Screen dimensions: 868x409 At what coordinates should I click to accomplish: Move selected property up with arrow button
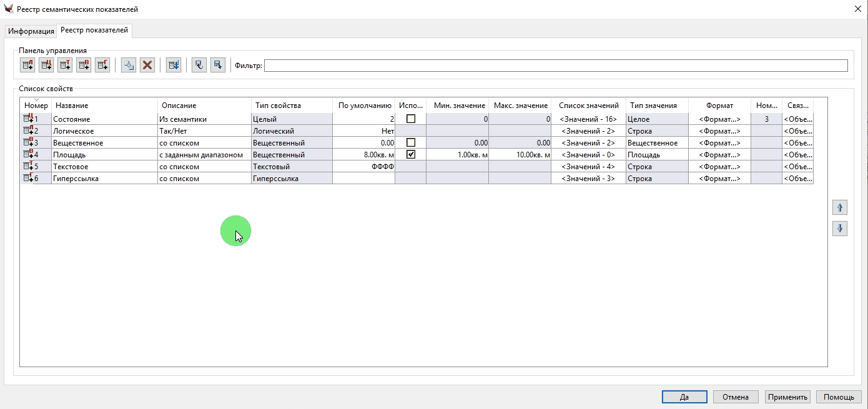pos(840,208)
